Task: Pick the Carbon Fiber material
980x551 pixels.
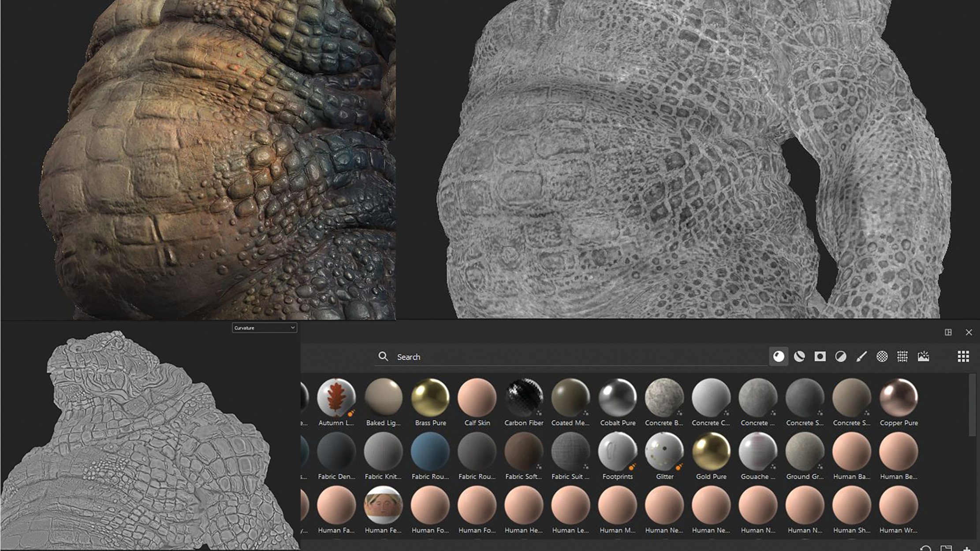Action: pyautogui.click(x=524, y=397)
